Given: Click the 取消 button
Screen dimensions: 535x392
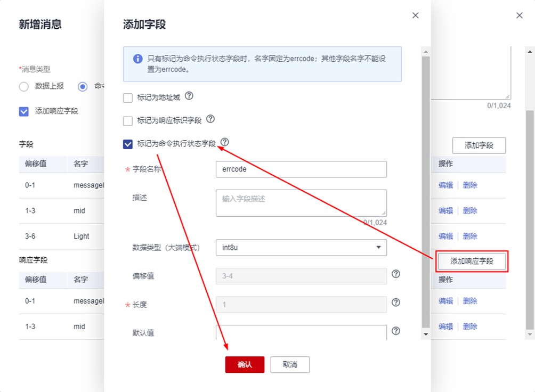Looking at the screenshot, I should point(290,365).
